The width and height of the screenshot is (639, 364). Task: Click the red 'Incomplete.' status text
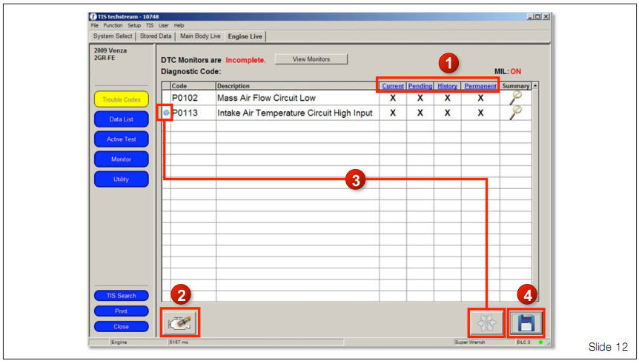[245, 60]
